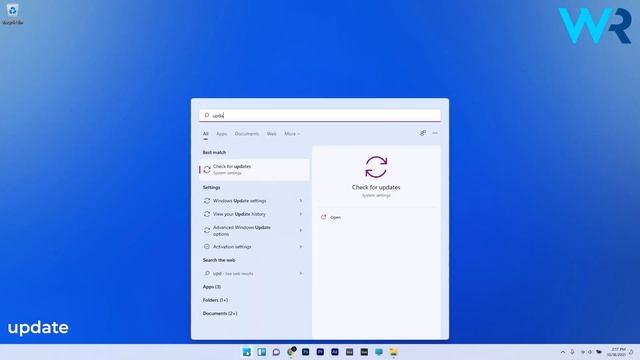Image resolution: width=640 pixels, height=360 pixels.
Task: Open Widgets from the taskbar
Action: click(x=261, y=352)
